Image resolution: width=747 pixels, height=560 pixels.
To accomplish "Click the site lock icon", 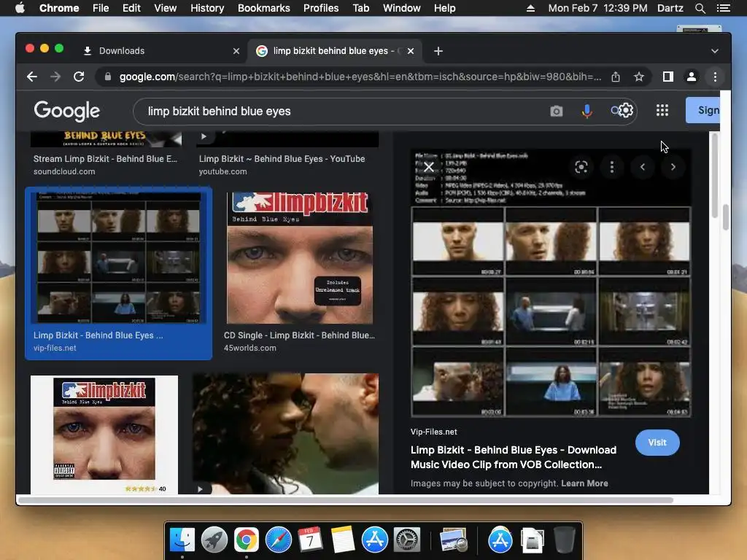I will click(108, 77).
